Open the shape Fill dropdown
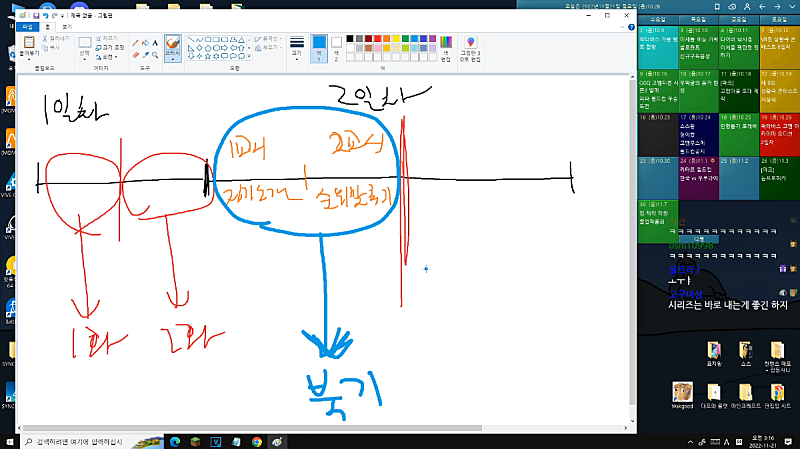This screenshot has width=800, height=449. pos(268,47)
